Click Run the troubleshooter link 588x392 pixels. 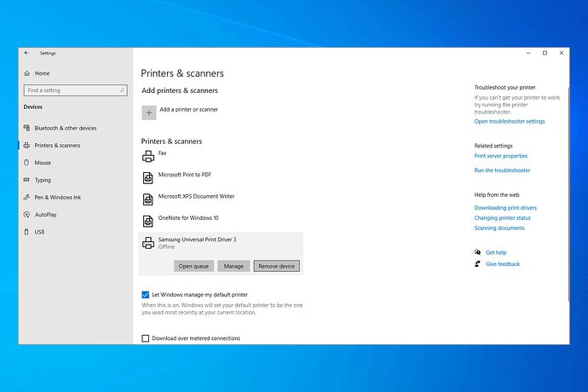502,170
